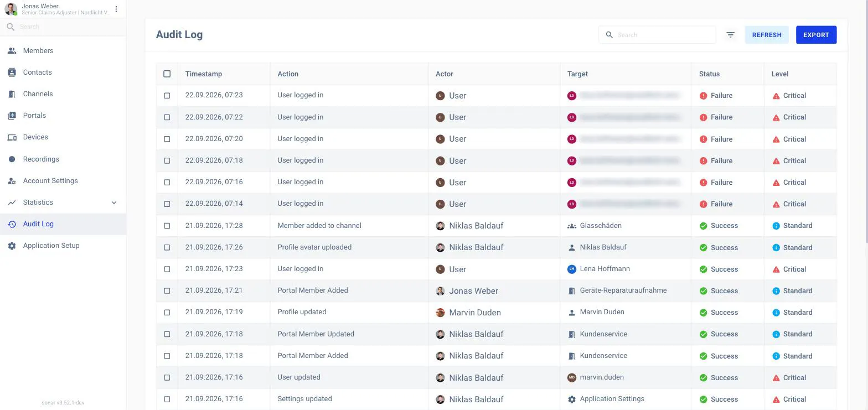Click the 'marvin.duden' target cell
Image resolution: width=868 pixels, height=410 pixels.
626,377
